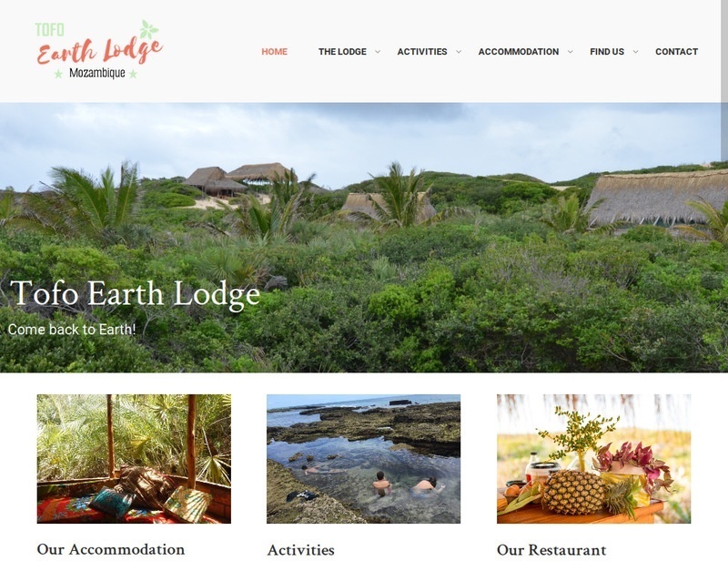728x561 pixels.
Task: Go to the Contact page
Action: tap(676, 52)
